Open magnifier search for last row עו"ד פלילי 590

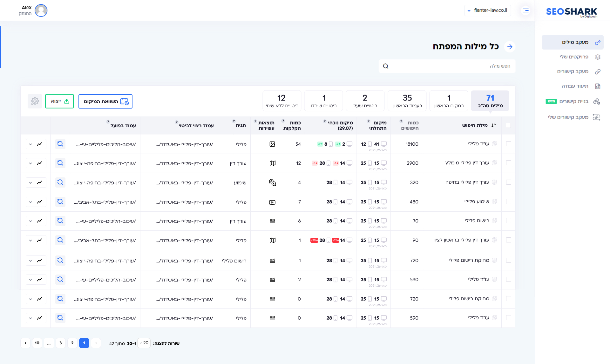click(x=60, y=318)
